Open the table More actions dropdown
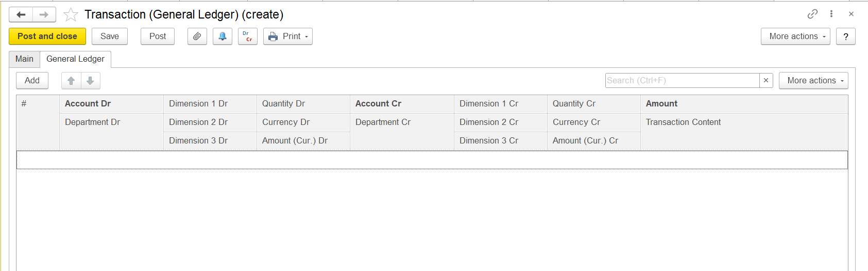This screenshot has width=868, height=271. coord(813,81)
